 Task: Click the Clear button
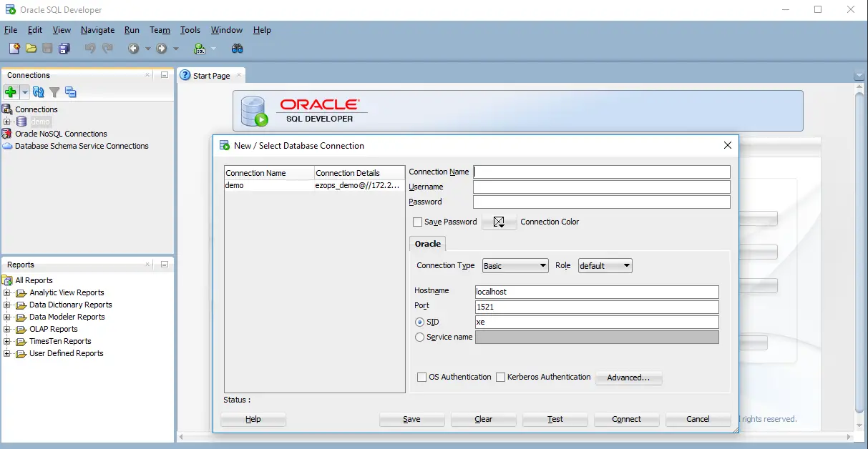click(484, 419)
